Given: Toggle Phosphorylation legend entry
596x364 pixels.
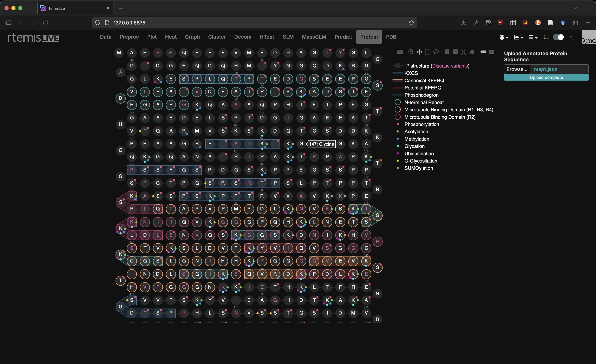Looking at the screenshot, I should 422,124.
